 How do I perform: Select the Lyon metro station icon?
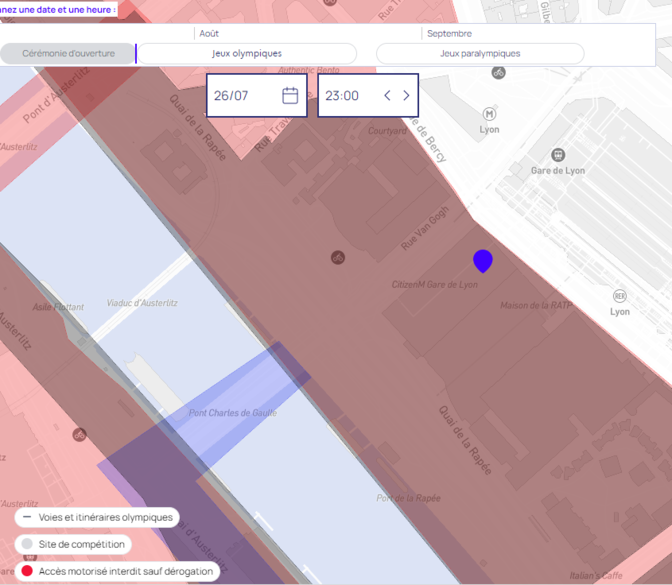[489, 114]
